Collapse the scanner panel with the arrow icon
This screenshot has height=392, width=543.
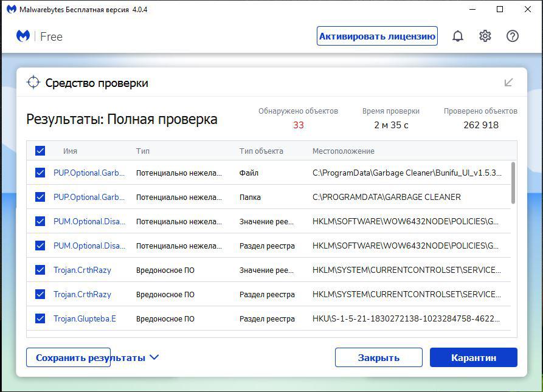pos(508,83)
